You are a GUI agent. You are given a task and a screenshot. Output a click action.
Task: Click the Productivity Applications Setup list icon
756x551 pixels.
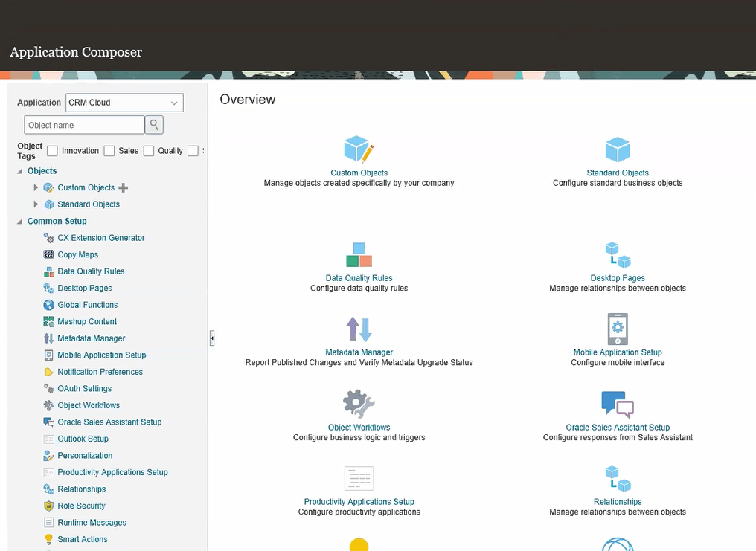coord(359,478)
